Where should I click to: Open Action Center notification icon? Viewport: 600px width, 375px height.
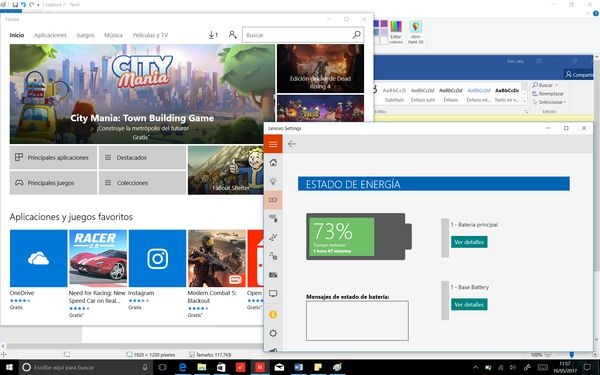[x=587, y=367]
